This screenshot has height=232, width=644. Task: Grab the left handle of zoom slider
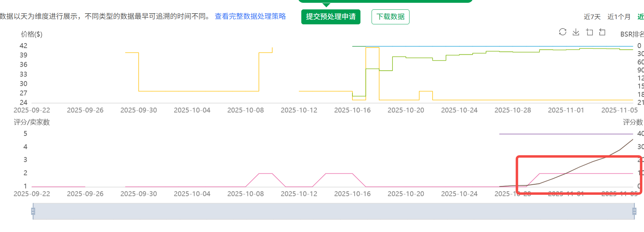click(x=33, y=211)
